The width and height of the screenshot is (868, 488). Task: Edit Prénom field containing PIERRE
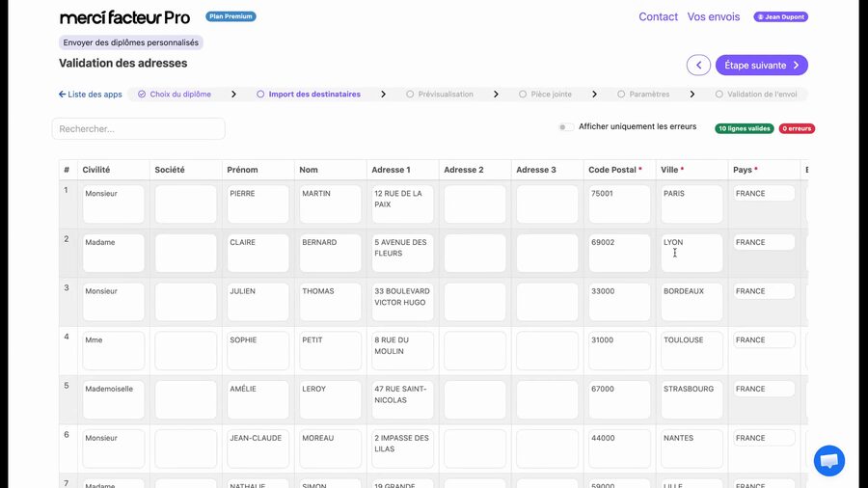tap(258, 204)
